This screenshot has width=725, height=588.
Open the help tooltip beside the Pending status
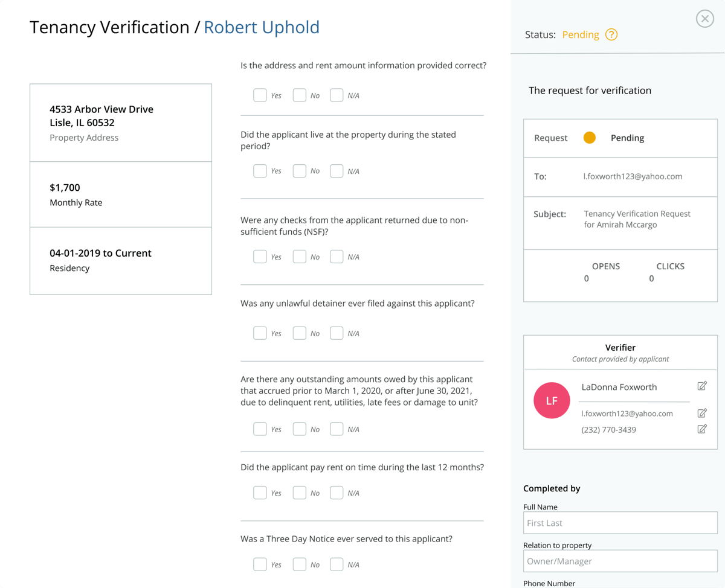pos(611,34)
